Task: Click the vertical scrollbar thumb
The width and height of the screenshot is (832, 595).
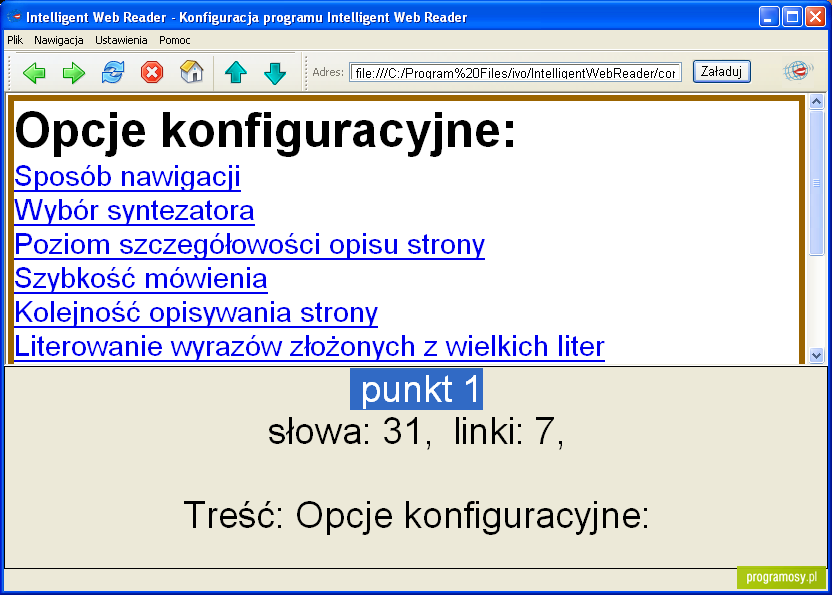Action: 817,183
